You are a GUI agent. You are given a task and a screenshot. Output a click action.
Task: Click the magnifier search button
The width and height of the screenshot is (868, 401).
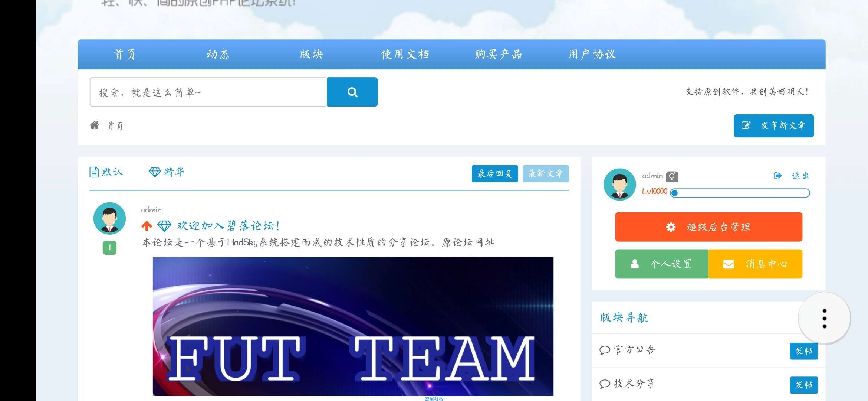pos(352,92)
